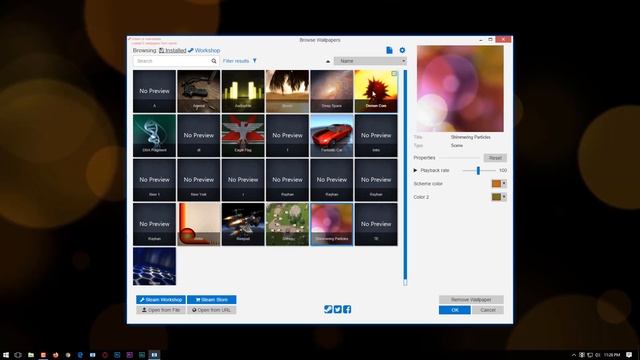Image resolution: width=640 pixels, height=360 pixels.
Task: Select the spaceship wallpaper thumbnail
Action: (243, 224)
